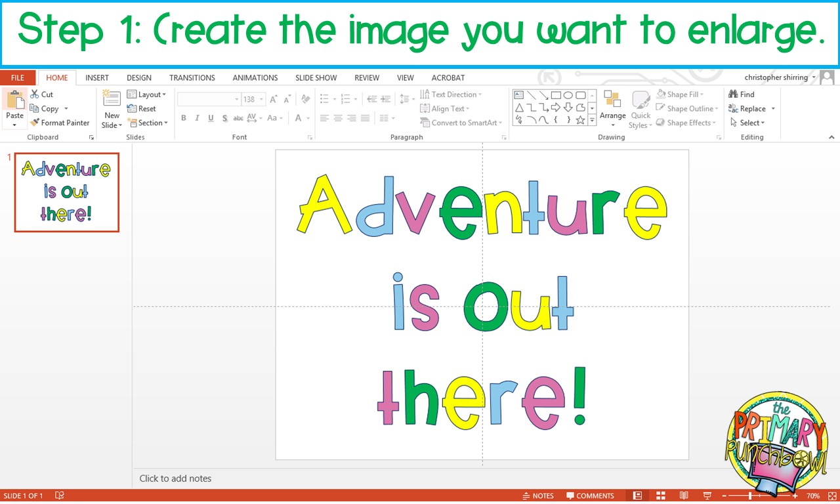Screen dimensions: 840x504
Task: Switch to the INSERT tab
Action: tap(97, 77)
